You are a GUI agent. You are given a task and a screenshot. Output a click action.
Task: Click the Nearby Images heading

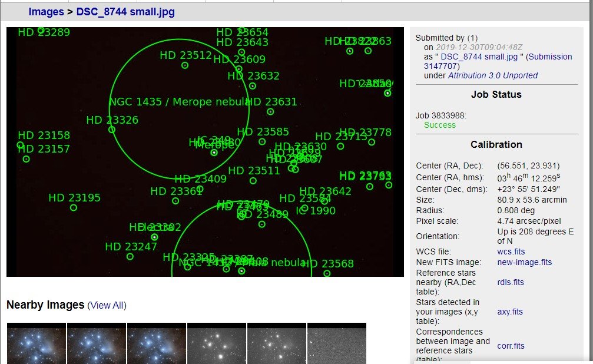(45, 305)
